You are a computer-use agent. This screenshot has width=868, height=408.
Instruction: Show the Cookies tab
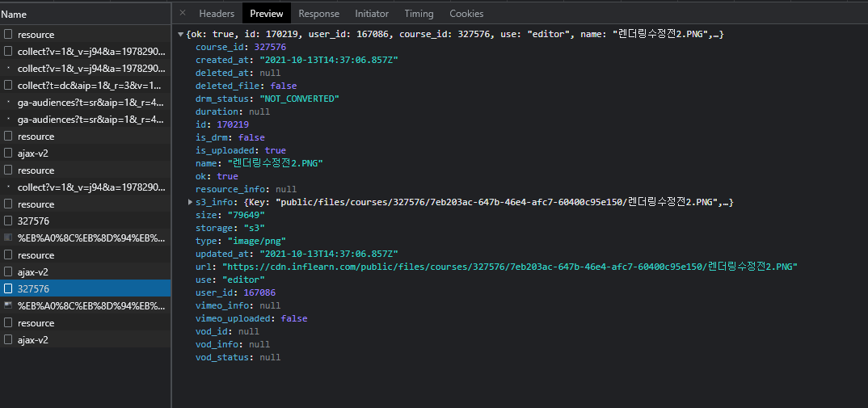click(466, 14)
